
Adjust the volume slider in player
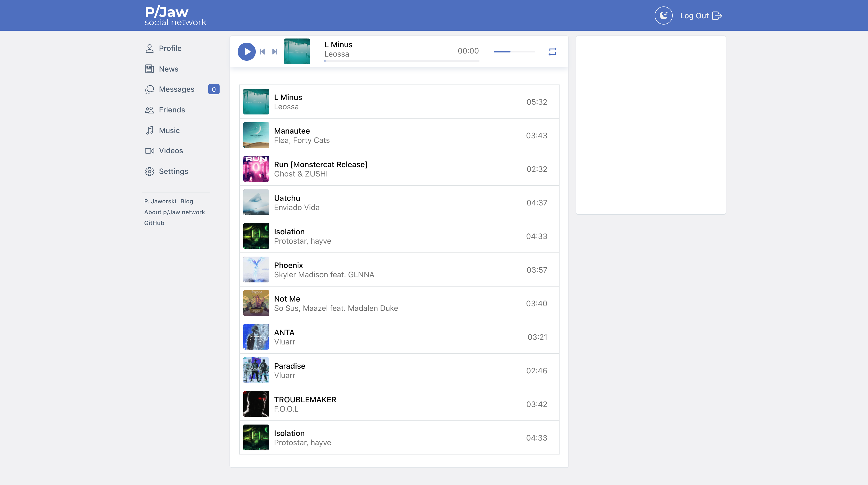point(514,52)
